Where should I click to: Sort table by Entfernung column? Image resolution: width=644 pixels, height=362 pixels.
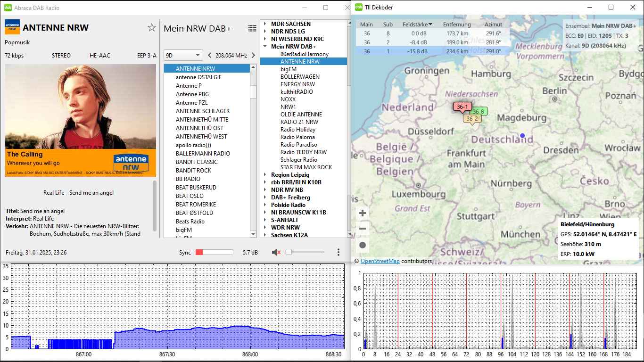(456, 25)
